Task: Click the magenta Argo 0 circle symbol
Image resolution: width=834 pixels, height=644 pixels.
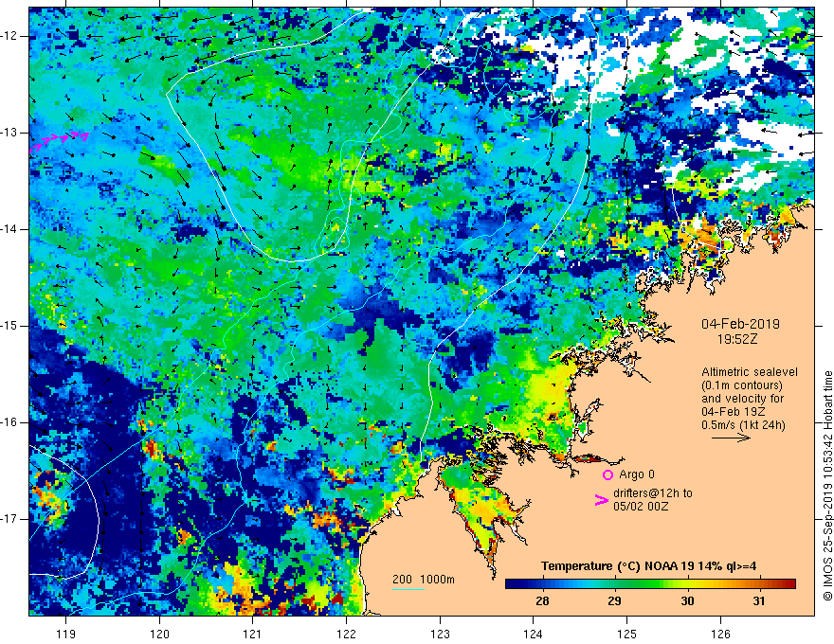Action: (607, 475)
